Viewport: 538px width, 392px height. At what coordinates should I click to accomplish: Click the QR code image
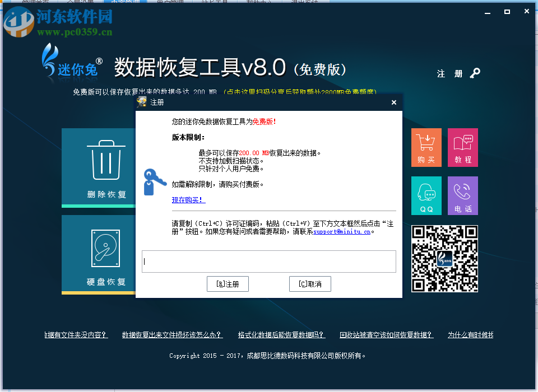[444, 258]
